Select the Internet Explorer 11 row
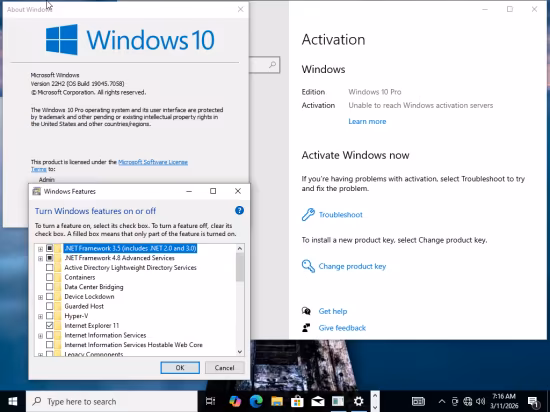This screenshot has width=550, height=412. [x=92, y=325]
